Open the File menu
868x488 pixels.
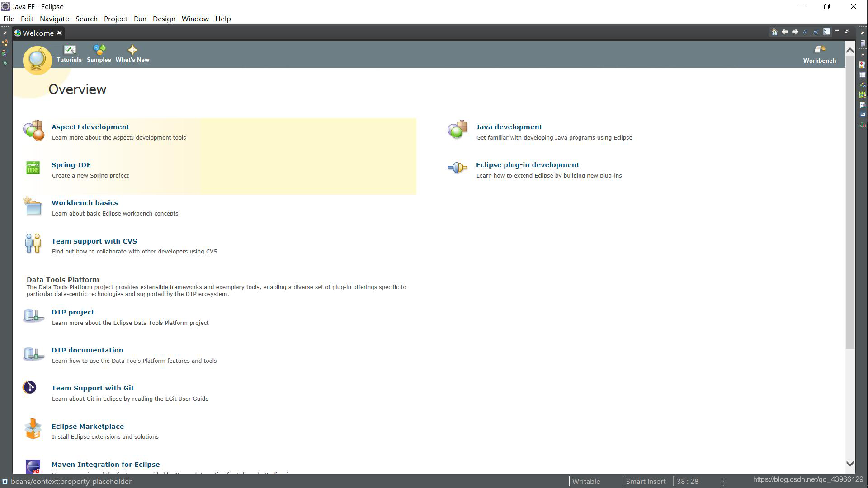coord(9,19)
